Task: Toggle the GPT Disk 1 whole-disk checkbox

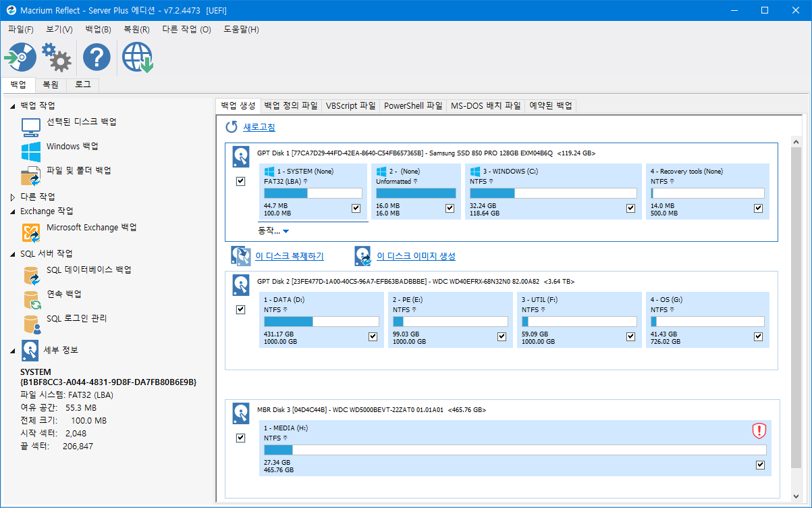Action: (241, 182)
